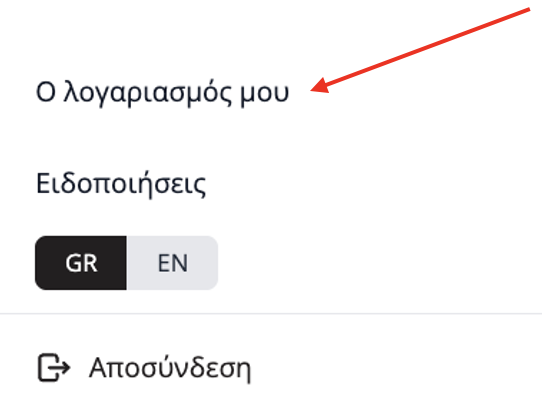Switch the language to EN

click(172, 263)
